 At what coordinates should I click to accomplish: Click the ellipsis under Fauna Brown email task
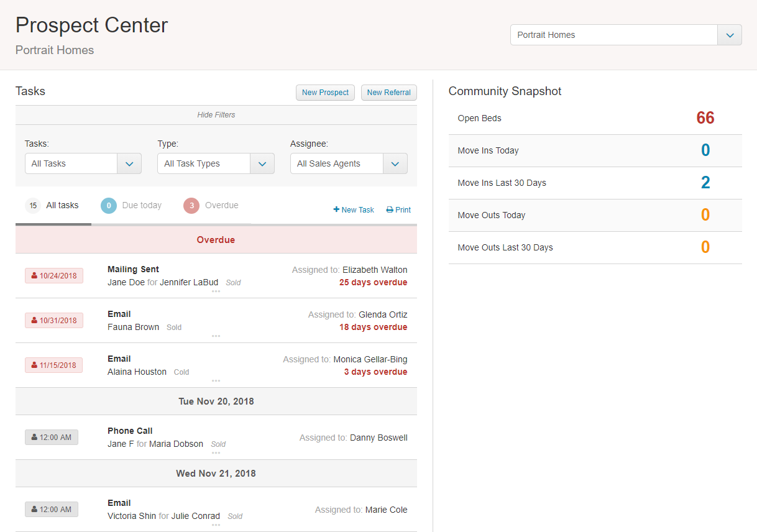[216, 336]
